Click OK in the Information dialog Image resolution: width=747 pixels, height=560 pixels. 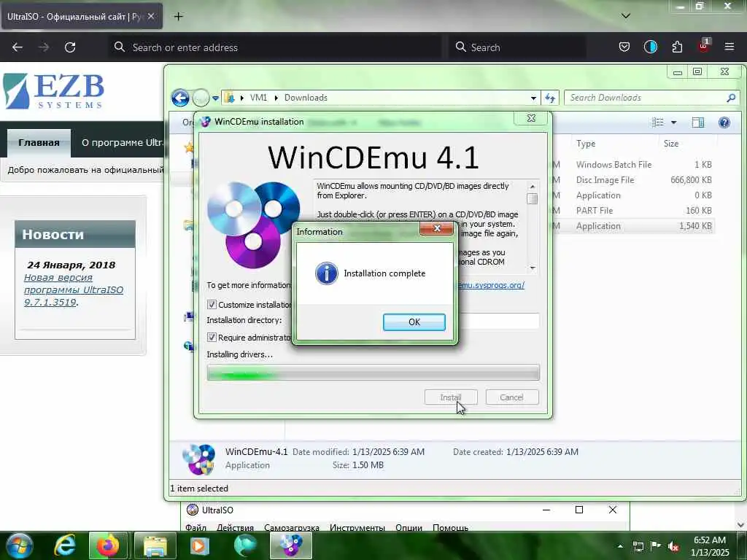point(414,322)
